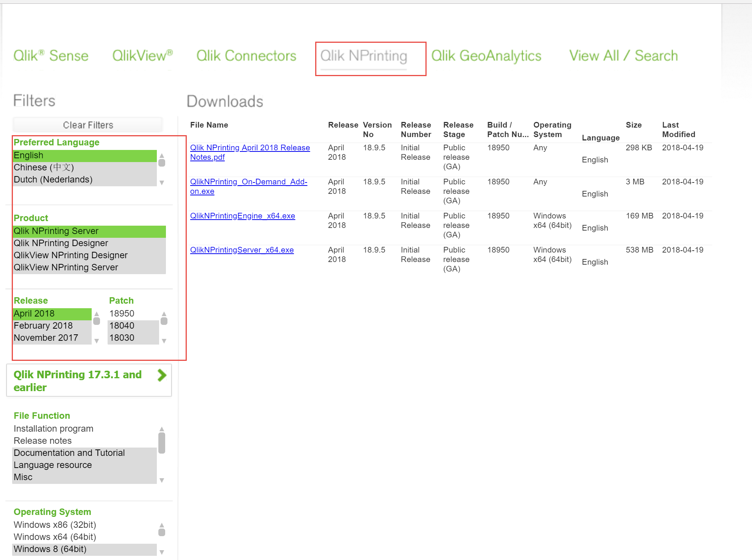The width and height of the screenshot is (752, 560).
Task: Sort by Release column header
Action: pyautogui.click(x=343, y=125)
